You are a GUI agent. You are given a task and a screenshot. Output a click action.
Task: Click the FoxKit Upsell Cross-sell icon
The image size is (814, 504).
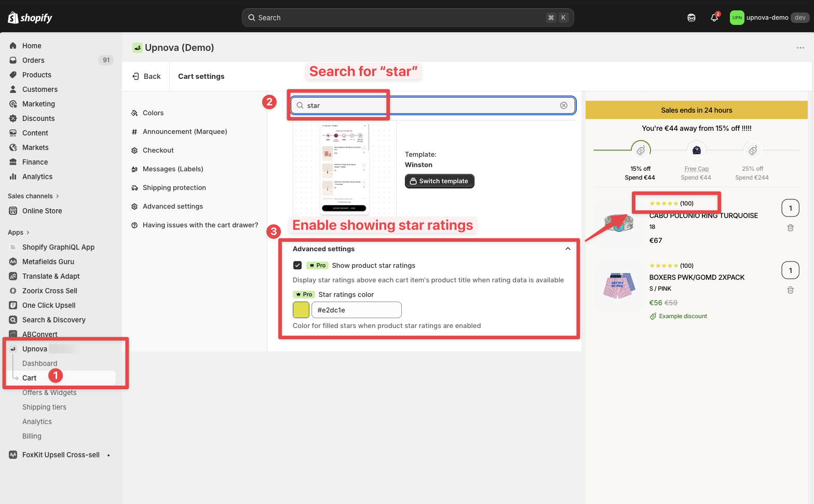(13, 455)
